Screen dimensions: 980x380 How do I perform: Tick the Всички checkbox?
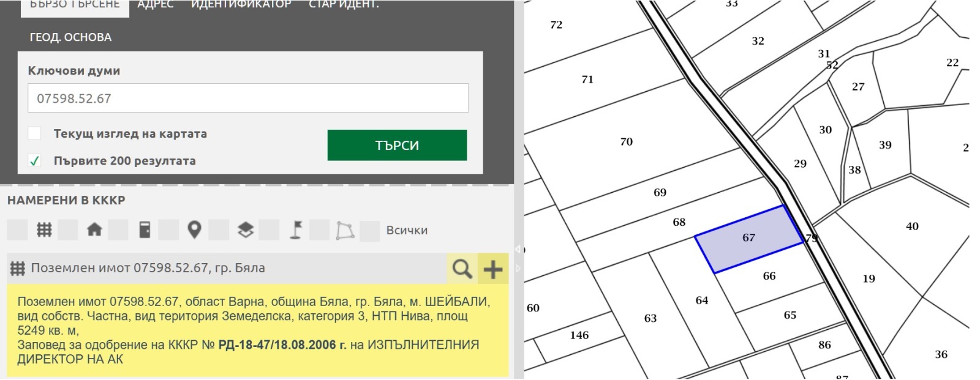click(x=370, y=231)
